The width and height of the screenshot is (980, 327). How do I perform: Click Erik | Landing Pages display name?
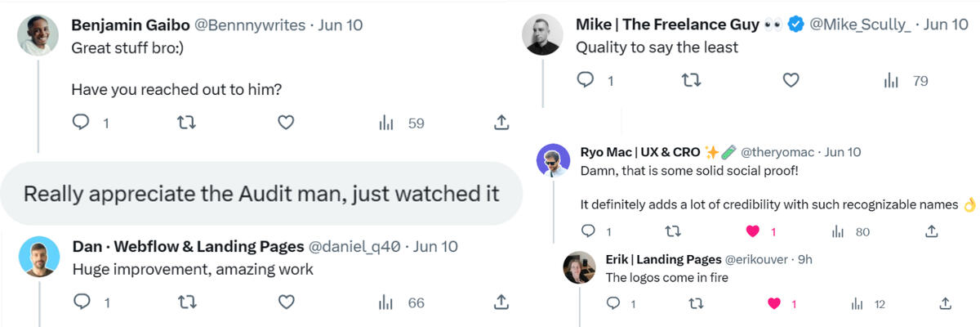(663, 259)
